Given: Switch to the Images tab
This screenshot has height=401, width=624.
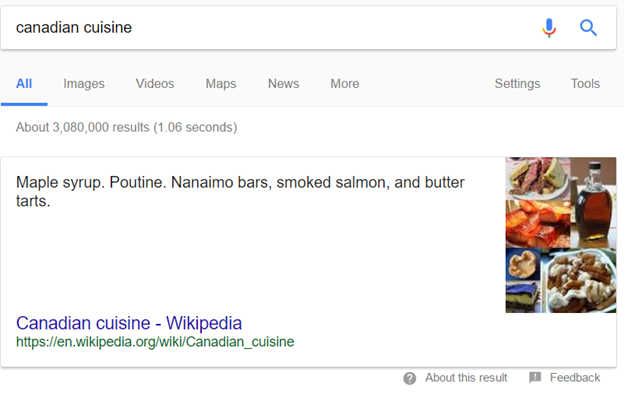Looking at the screenshot, I should [x=84, y=84].
